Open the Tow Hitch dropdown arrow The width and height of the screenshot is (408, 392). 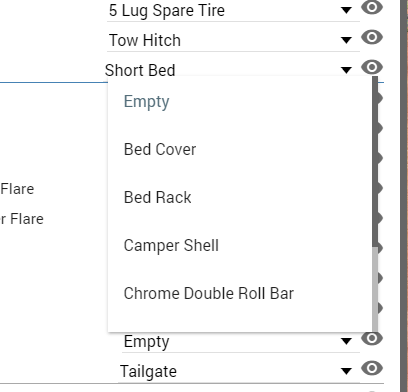pyautogui.click(x=346, y=40)
